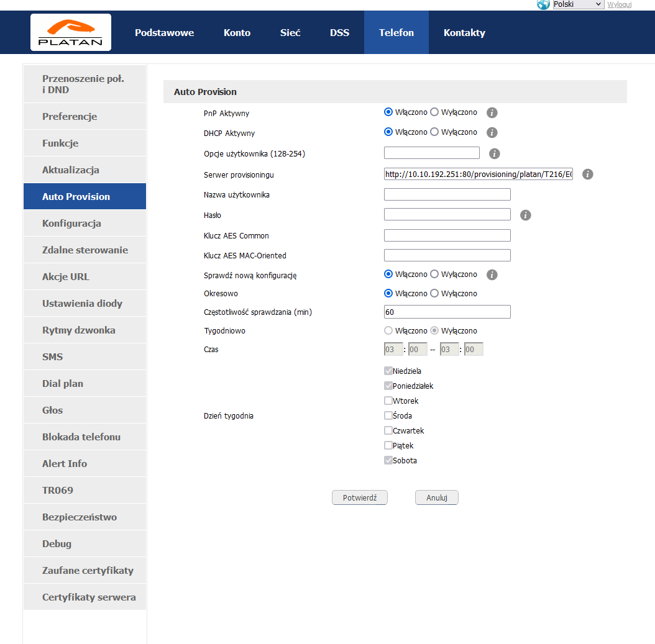The image size is (655, 644).
Task: Select Wyłączono for DHCP Aktywny
Action: click(x=434, y=132)
